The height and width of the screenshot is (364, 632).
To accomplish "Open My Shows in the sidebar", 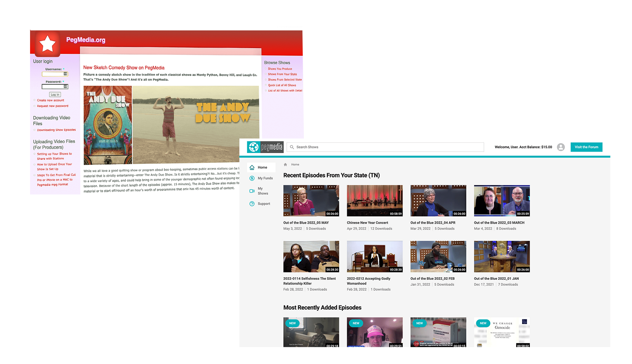I will tap(261, 191).
